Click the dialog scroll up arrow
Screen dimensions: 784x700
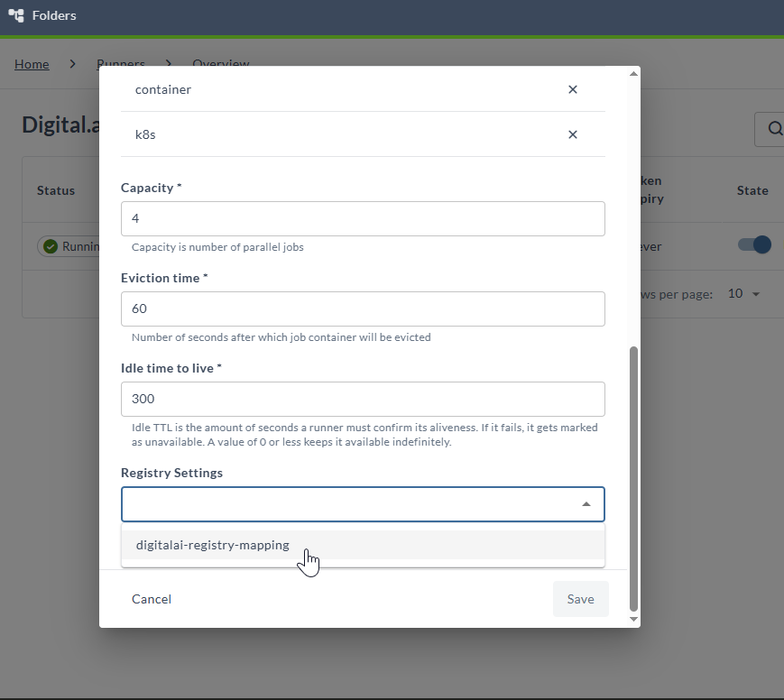point(633,73)
